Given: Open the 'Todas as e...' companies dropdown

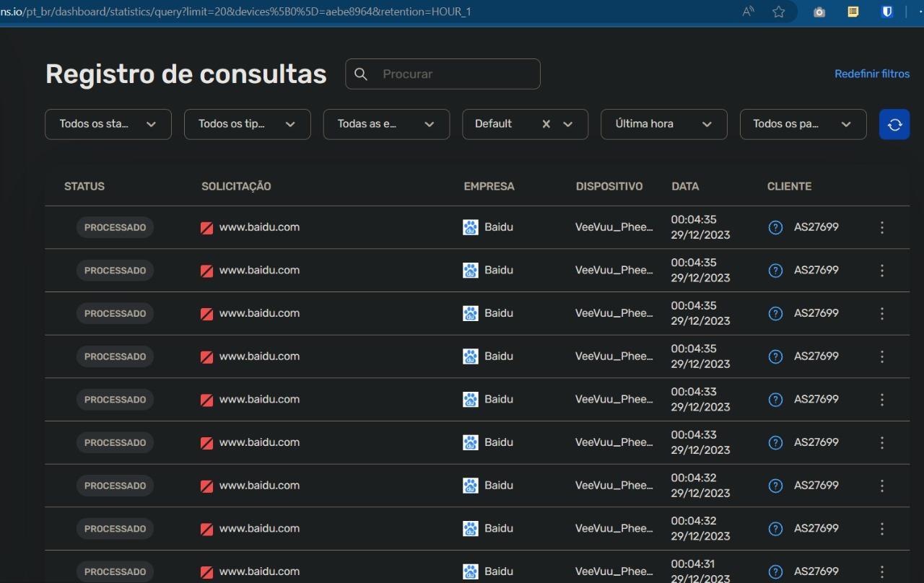Looking at the screenshot, I should (x=386, y=124).
